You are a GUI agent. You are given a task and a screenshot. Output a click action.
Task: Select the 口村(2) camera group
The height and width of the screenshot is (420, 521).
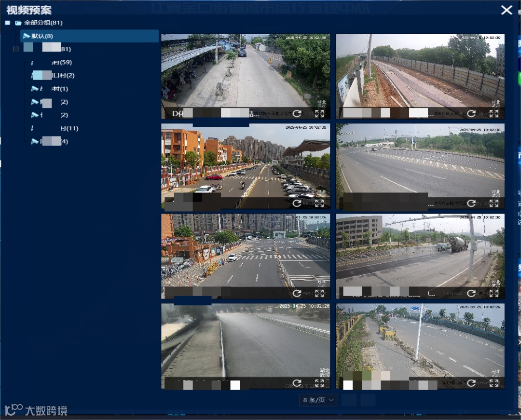(53, 75)
